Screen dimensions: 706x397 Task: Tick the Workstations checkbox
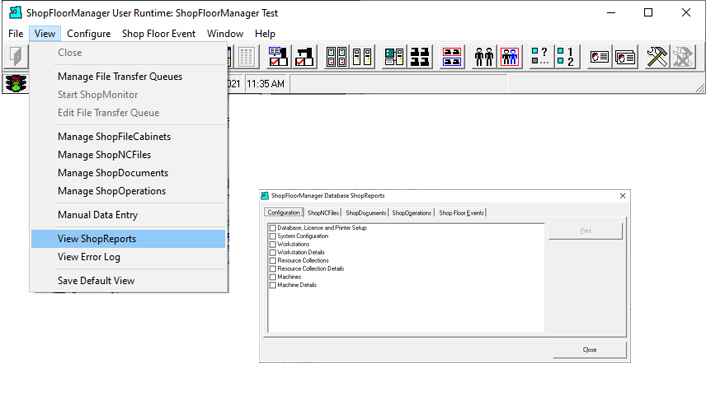coord(272,244)
